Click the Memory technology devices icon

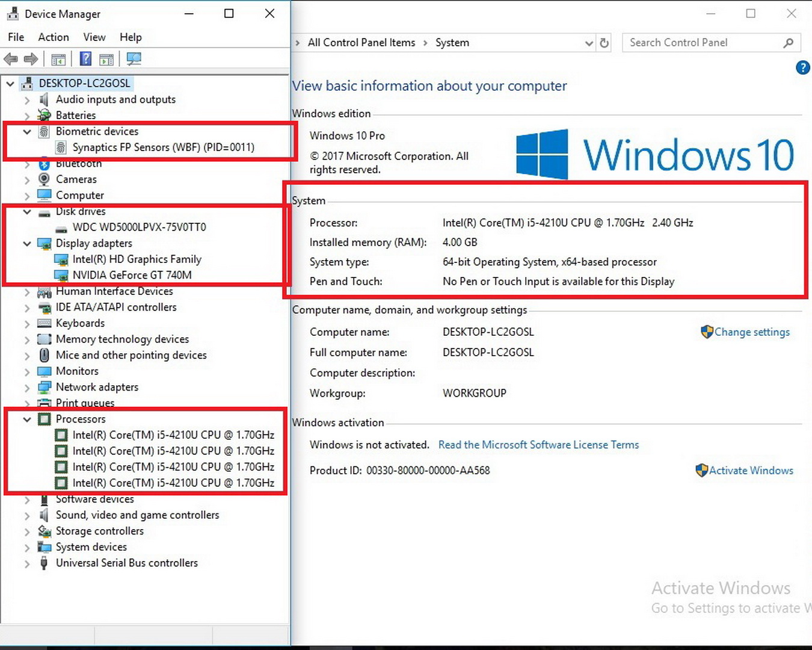[x=44, y=339]
